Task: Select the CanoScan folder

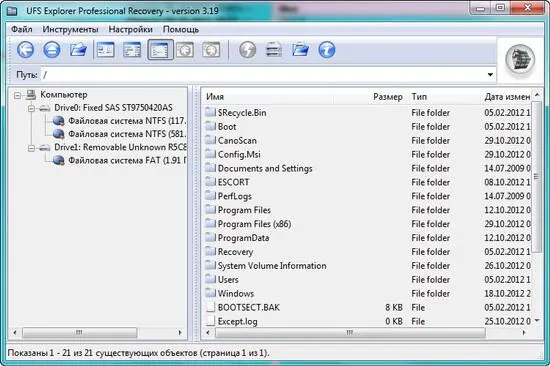Action: (237, 140)
